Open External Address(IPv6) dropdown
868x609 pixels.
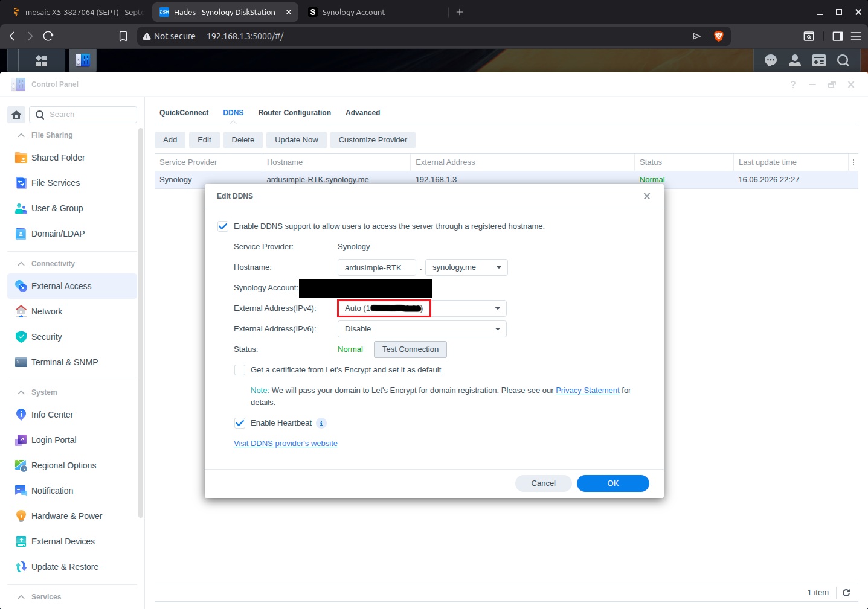(x=422, y=329)
